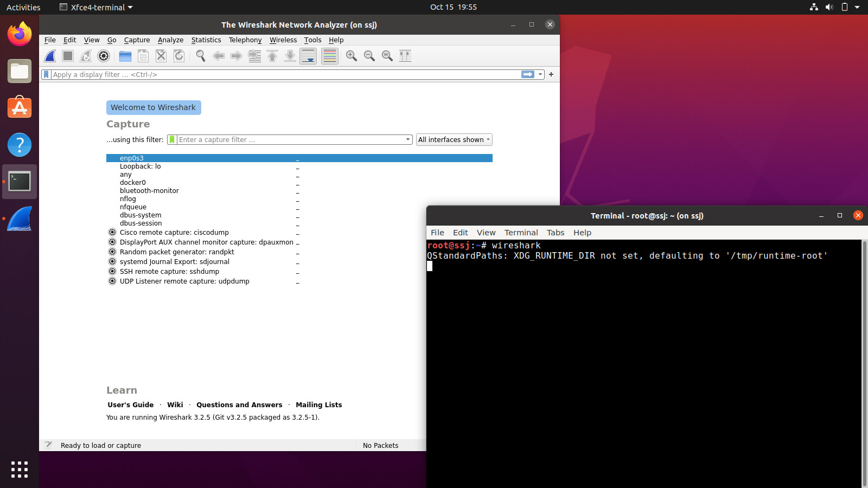Open Wireshark's Telephony menu
Screen dimensions: 868x488
245,40
